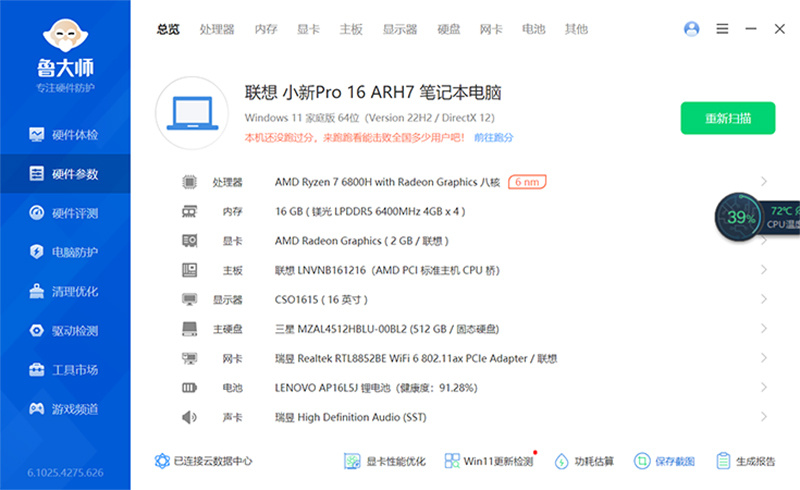Switch to 显示器 tab

click(x=400, y=30)
